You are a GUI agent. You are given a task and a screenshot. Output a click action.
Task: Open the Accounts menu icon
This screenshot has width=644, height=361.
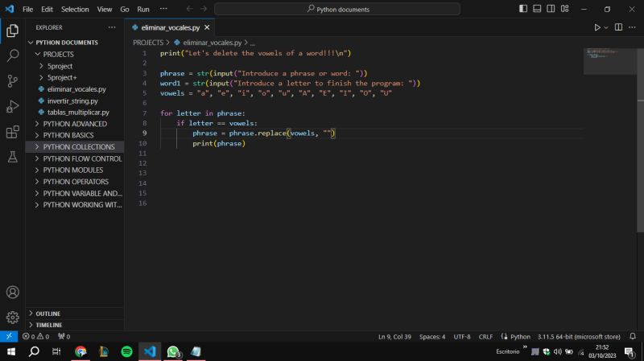[x=12, y=292]
